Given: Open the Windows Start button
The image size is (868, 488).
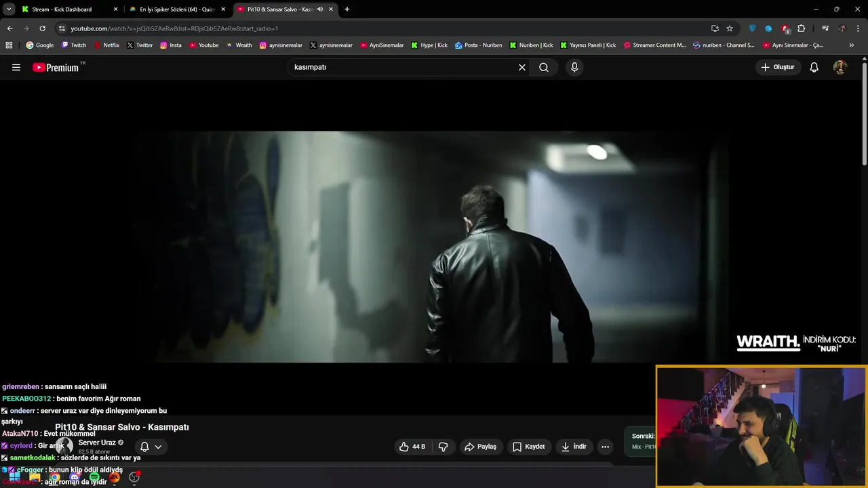Looking at the screenshot, I should click(14, 477).
